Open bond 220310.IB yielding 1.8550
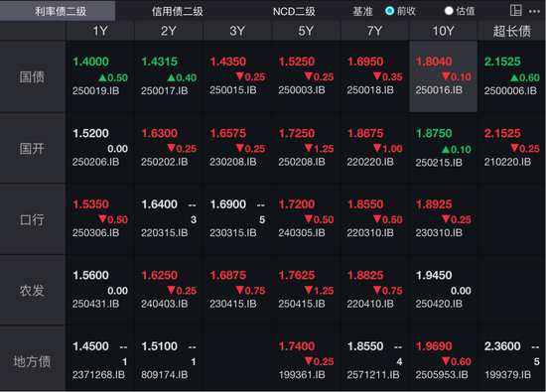This screenshot has width=546, height=392. (374, 219)
